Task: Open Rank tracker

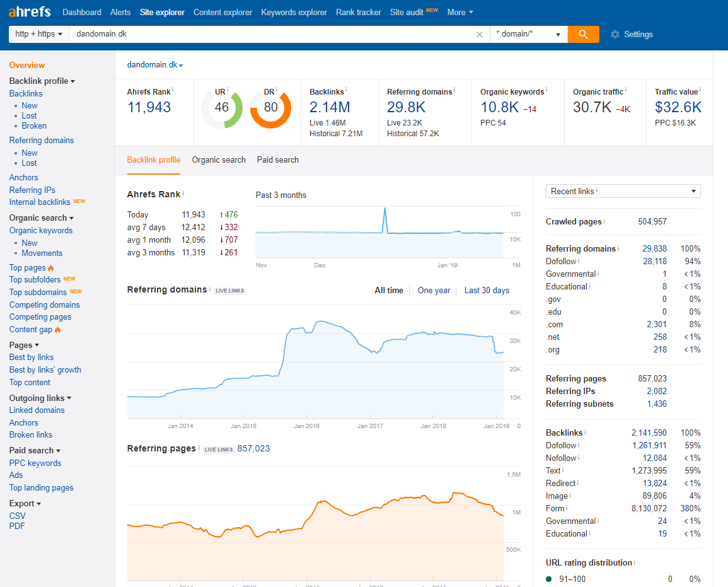Action: pyautogui.click(x=359, y=13)
